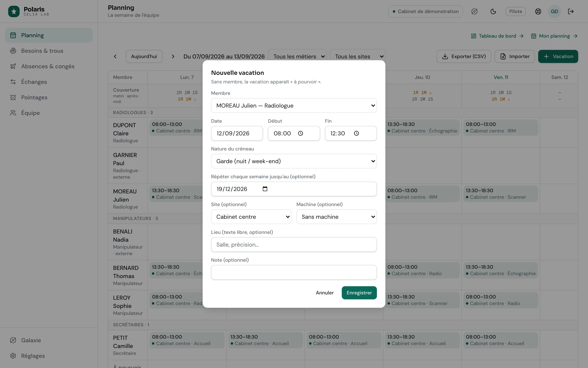Open calendar picker for repeat date

tap(265, 189)
